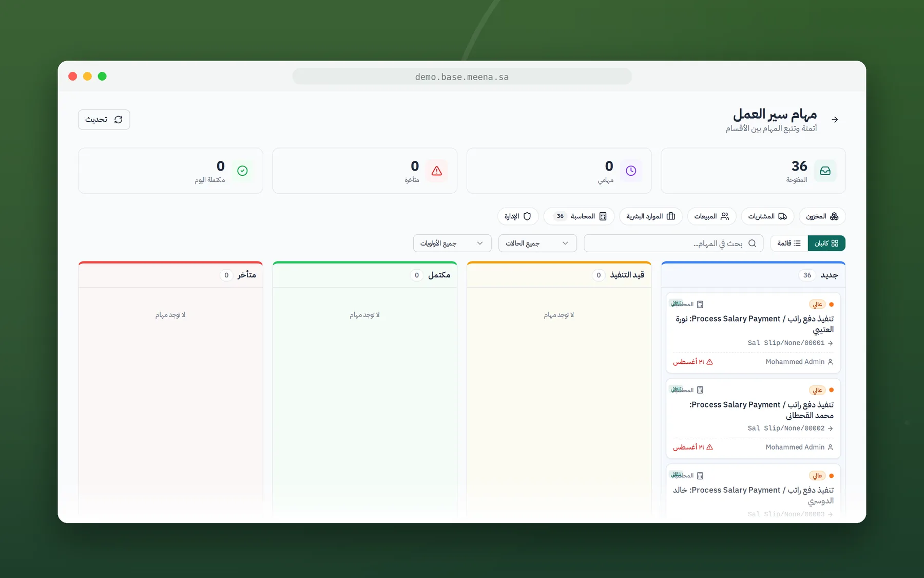Viewport: 924px width, 578px height.
Task: Open link Sal Slip/None/00001
Action: [x=790, y=343]
